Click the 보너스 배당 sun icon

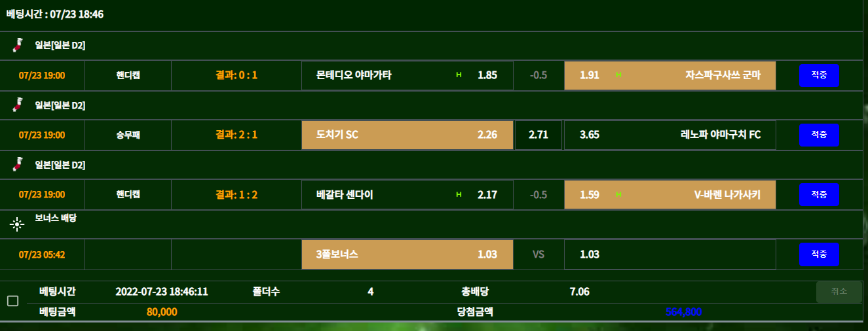point(17,224)
